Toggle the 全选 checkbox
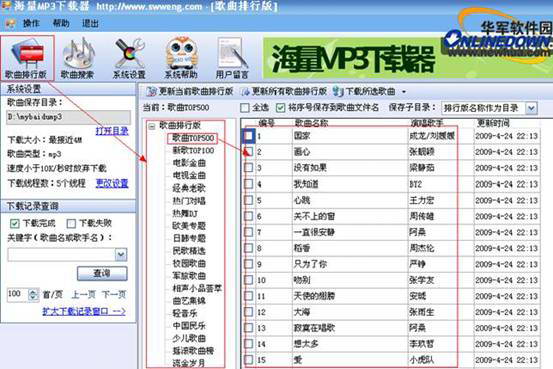The width and height of the screenshot is (553, 369). [x=245, y=108]
